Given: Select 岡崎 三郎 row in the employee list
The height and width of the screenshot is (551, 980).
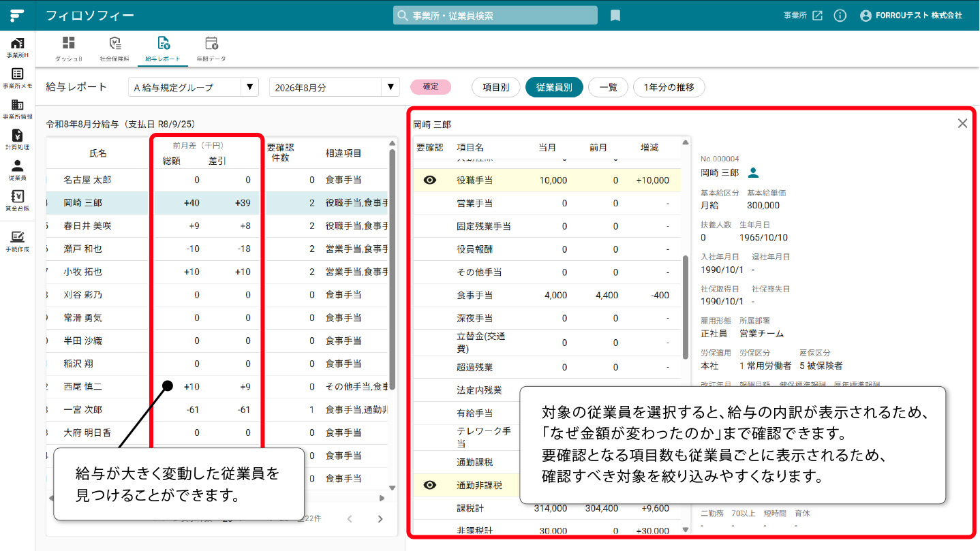Looking at the screenshot, I should (x=217, y=203).
